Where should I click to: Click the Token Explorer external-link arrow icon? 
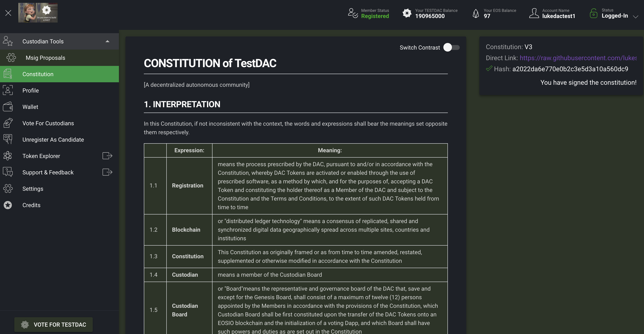click(x=107, y=156)
